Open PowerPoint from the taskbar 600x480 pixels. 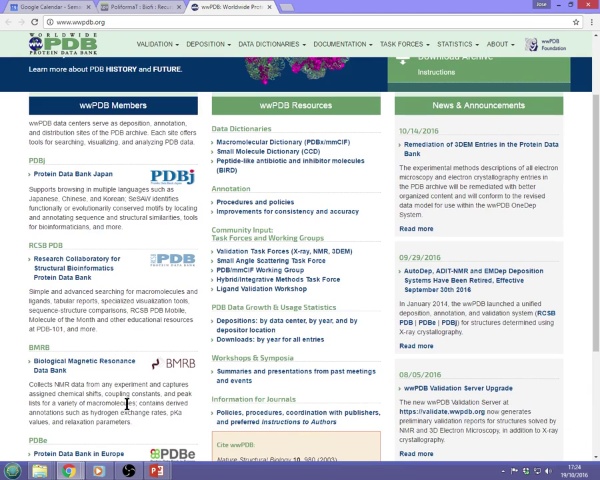[x=157, y=470]
